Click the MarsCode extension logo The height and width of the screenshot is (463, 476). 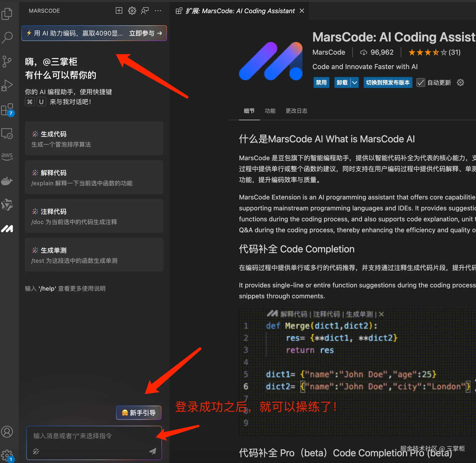click(271, 61)
